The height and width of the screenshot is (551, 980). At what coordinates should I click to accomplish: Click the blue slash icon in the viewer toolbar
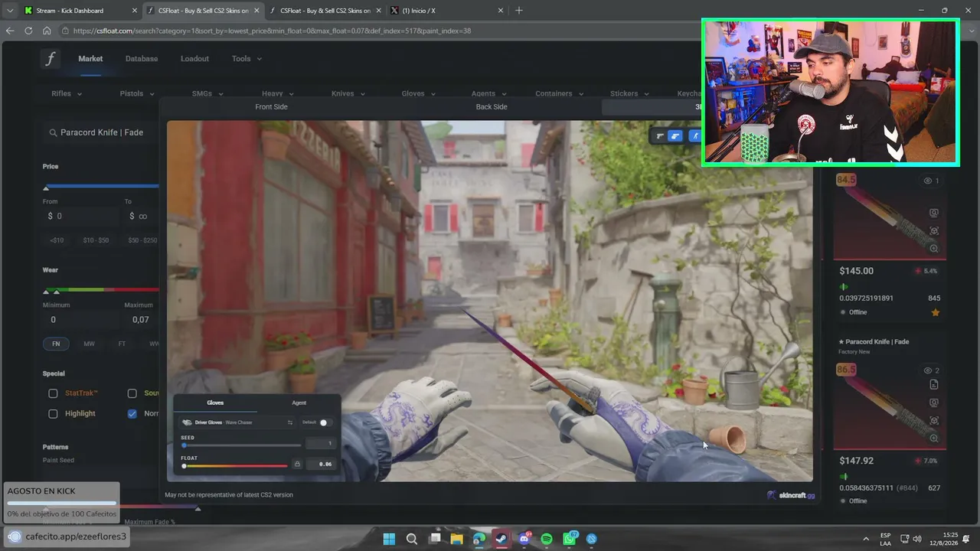pyautogui.click(x=695, y=136)
